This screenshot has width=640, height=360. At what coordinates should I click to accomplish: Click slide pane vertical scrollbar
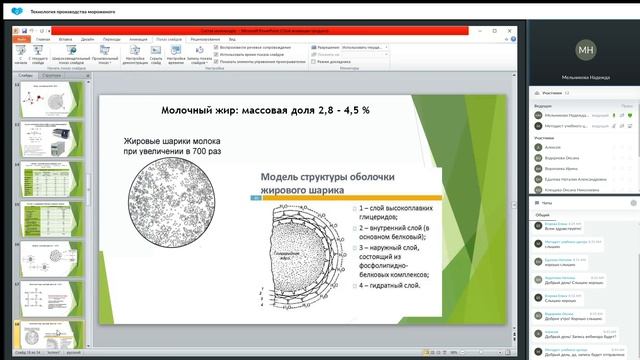(514, 204)
